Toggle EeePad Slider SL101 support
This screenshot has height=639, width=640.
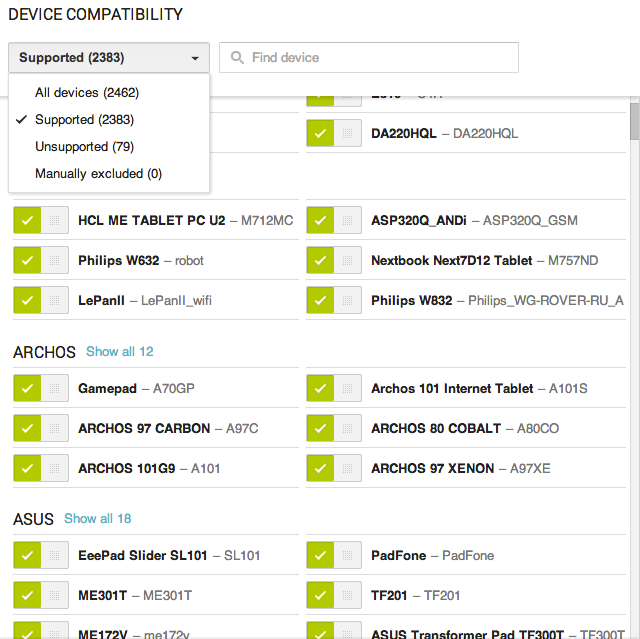(41, 555)
